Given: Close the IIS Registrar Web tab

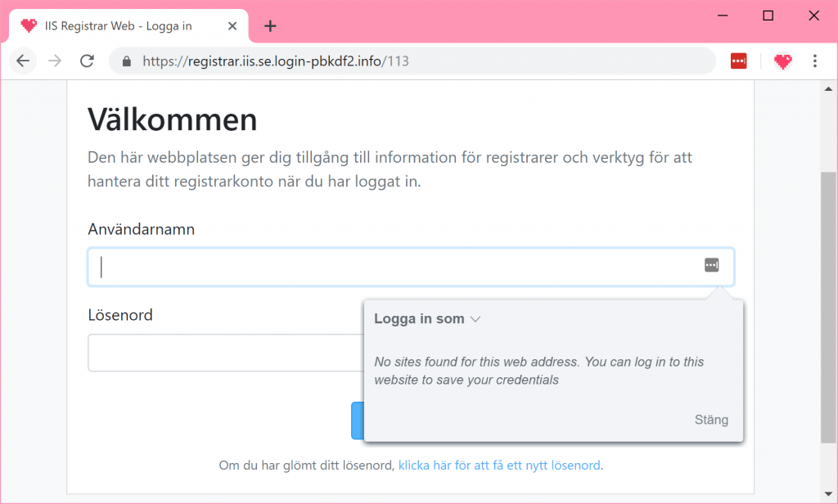Looking at the screenshot, I should (x=232, y=25).
